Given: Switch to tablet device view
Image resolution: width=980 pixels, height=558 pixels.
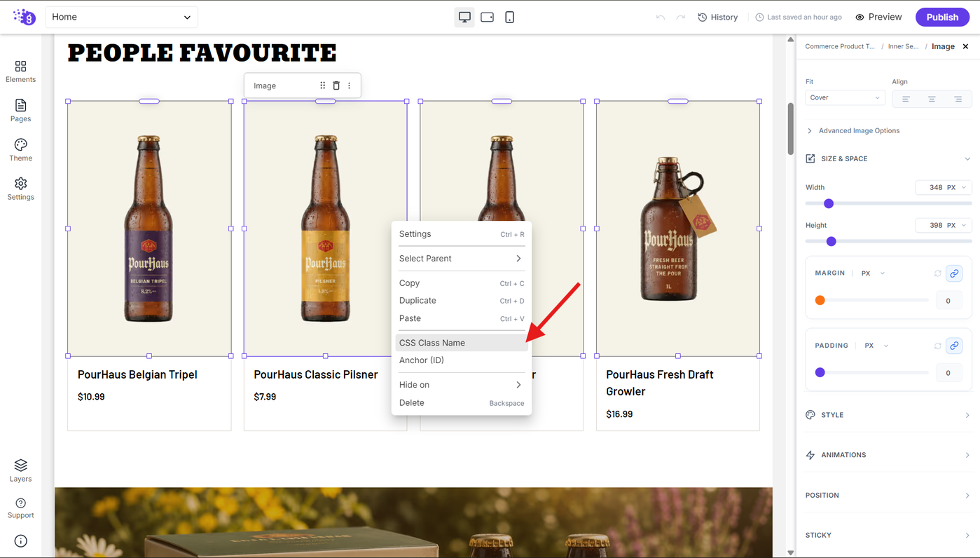Looking at the screenshot, I should point(487,17).
